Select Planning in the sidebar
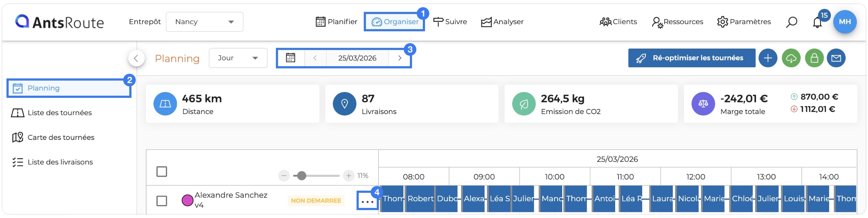The height and width of the screenshot is (218, 868). tap(69, 88)
